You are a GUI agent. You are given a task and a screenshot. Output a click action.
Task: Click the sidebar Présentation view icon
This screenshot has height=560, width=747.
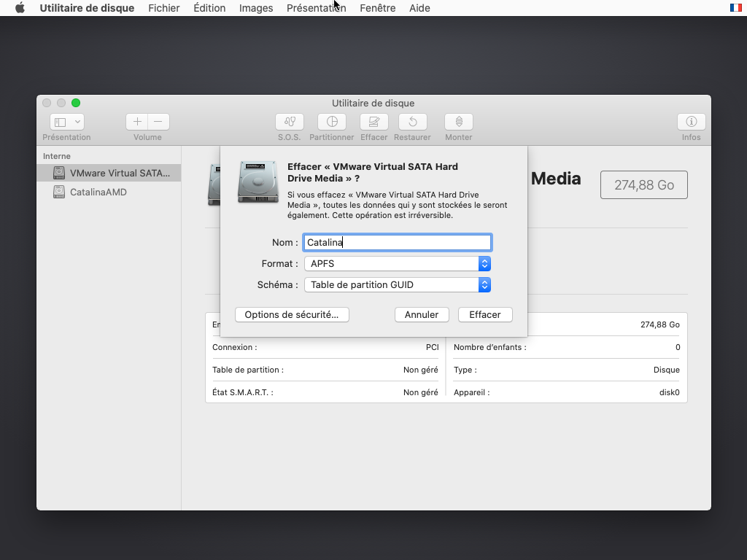[x=61, y=122]
